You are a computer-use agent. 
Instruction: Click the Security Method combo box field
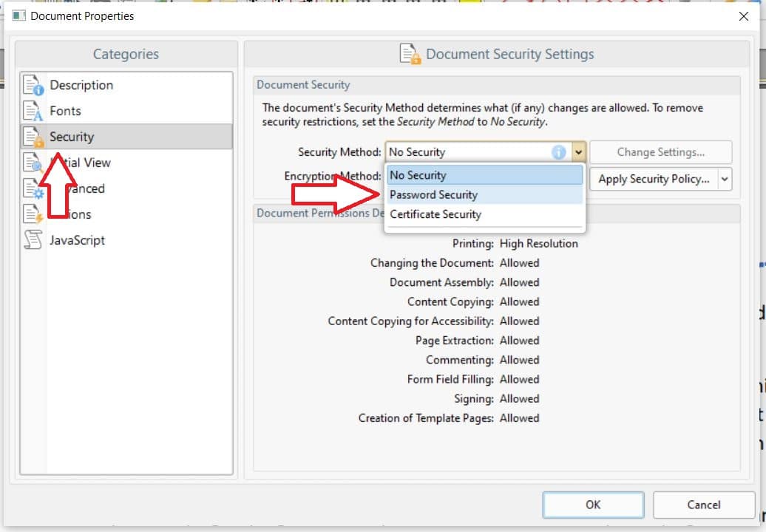click(485, 152)
